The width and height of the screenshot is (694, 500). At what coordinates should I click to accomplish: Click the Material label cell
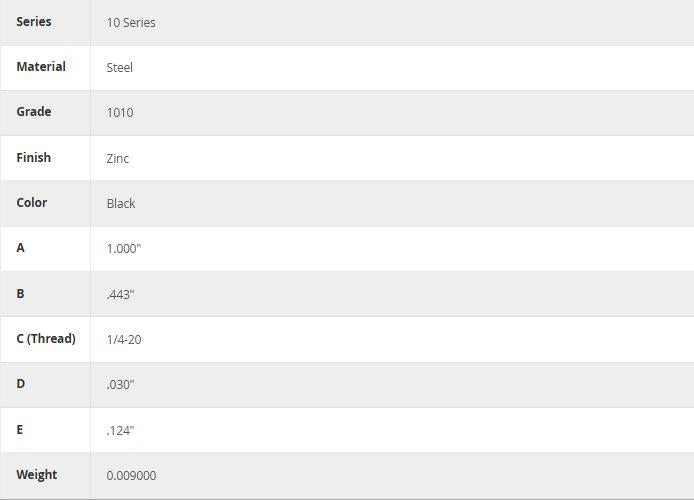point(41,66)
